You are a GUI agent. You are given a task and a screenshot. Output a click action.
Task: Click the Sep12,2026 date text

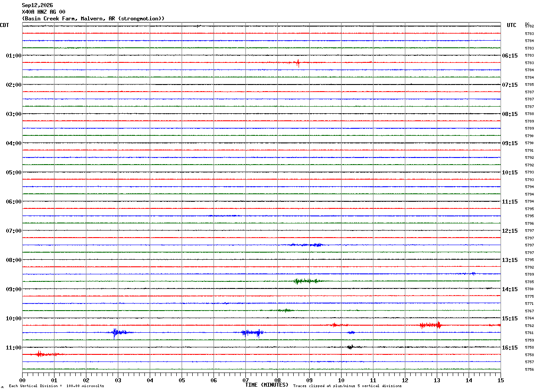coord(37,5)
